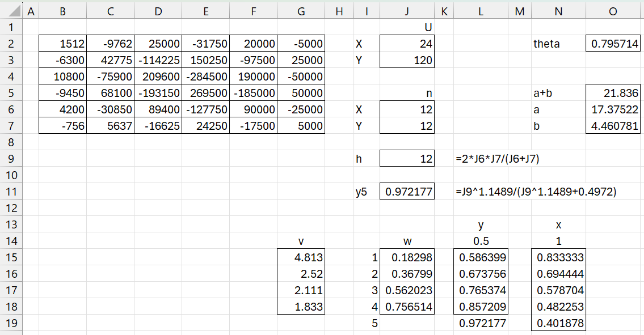
Task: Select the U value for Y, 120
Action: pyautogui.click(x=407, y=60)
